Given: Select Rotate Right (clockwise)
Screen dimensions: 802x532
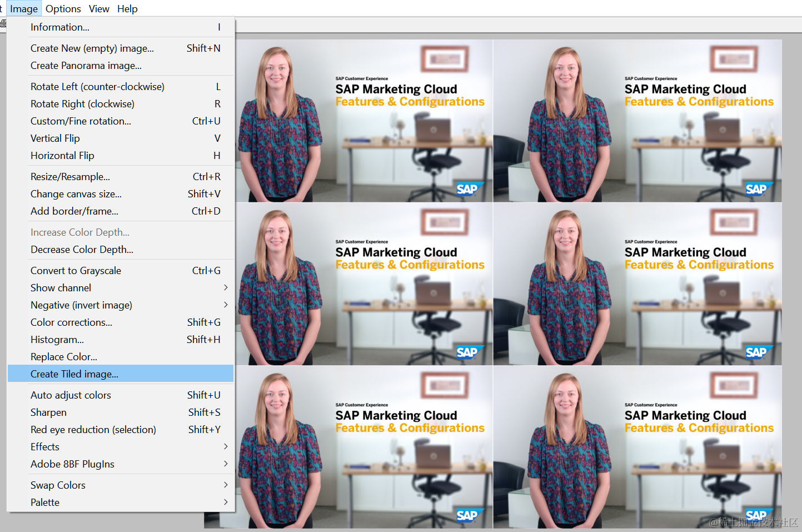Looking at the screenshot, I should click(x=121, y=104).
